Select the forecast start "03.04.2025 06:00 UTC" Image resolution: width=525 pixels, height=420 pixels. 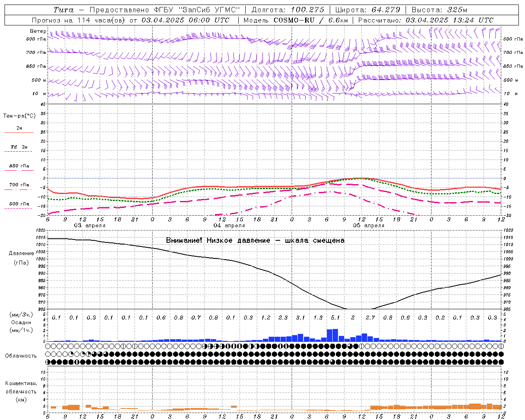[185, 20]
